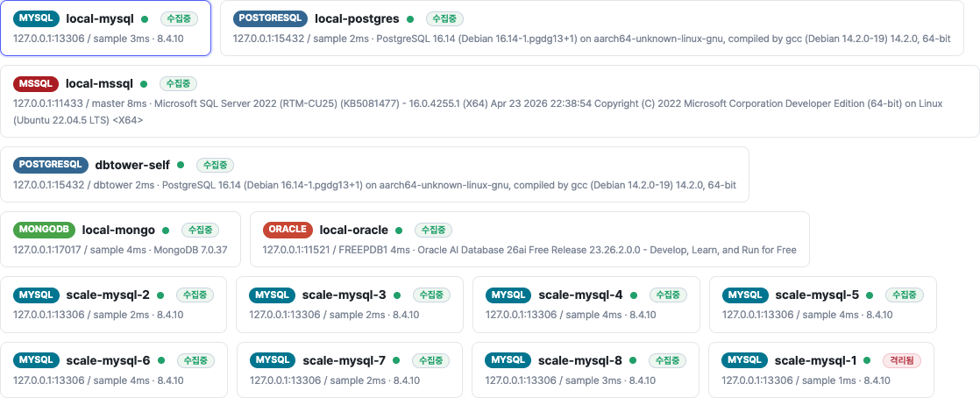Click the red MSSQL type badge
The image size is (980, 398).
[36, 84]
